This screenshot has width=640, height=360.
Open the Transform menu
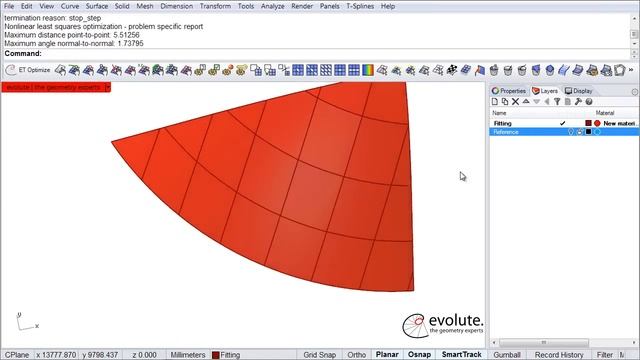(x=215, y=6)
